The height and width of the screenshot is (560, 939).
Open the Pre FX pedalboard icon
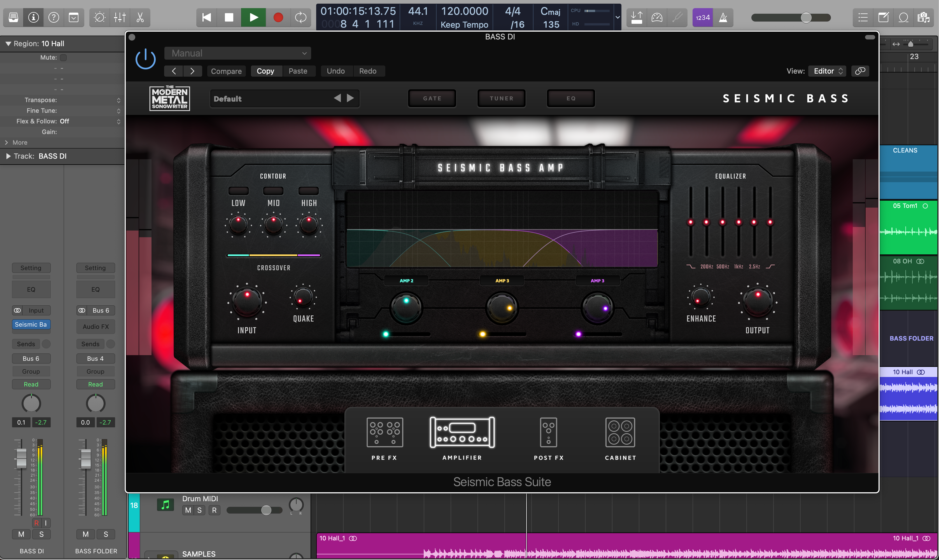[x=384, y=432]
